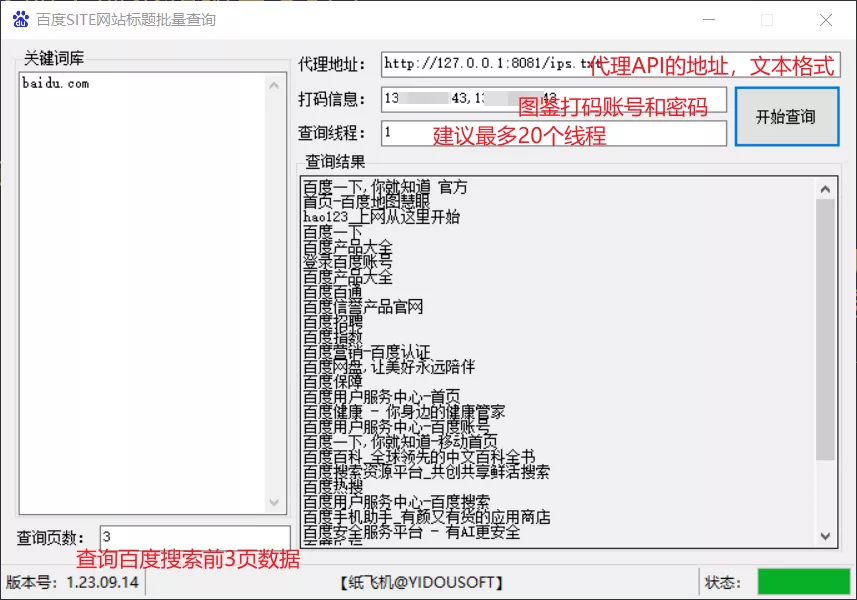Click result line 首页-百度地图慧眼

point(367,202)
